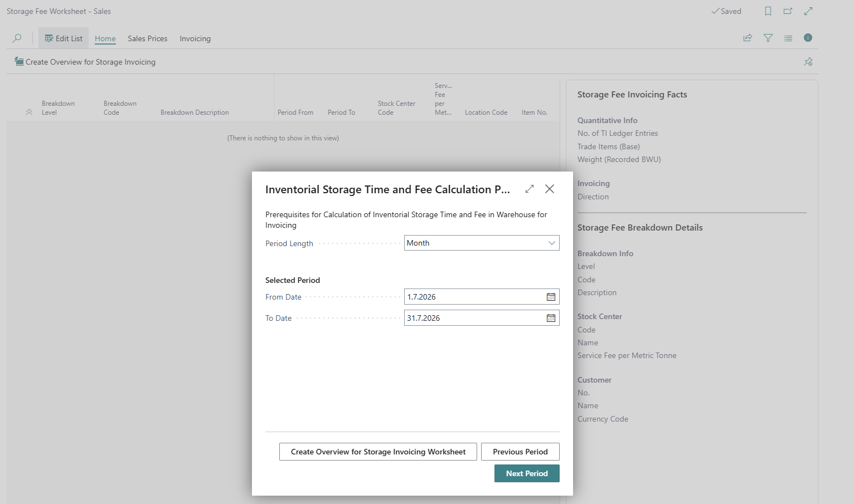
Task: Click the Period To column header
Action: [x=341, y=112]
